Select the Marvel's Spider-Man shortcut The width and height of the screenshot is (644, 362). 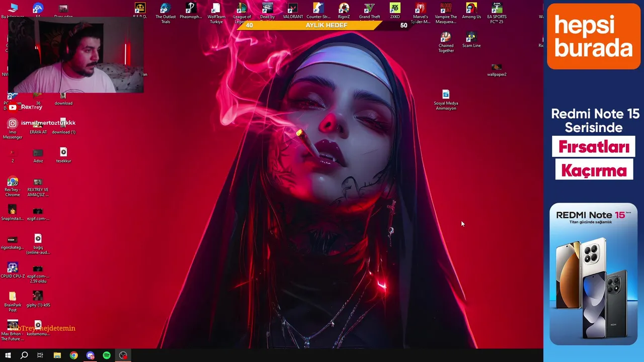421,13
